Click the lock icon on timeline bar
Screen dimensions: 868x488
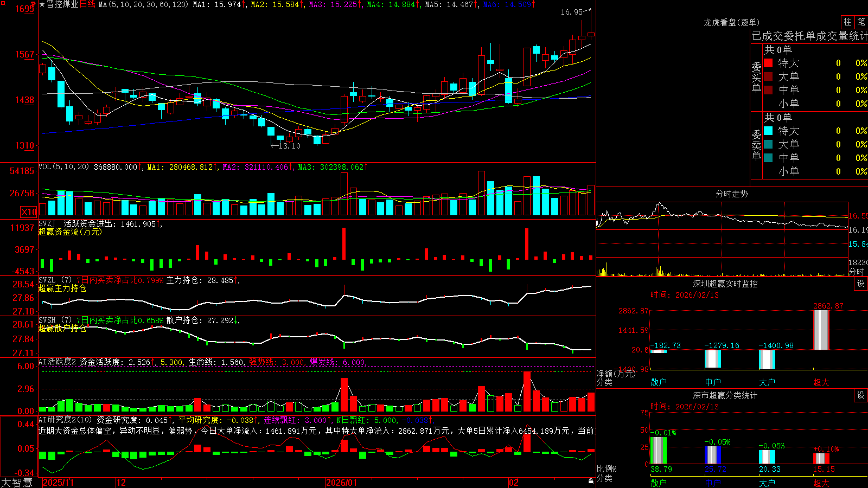point(591,481)
